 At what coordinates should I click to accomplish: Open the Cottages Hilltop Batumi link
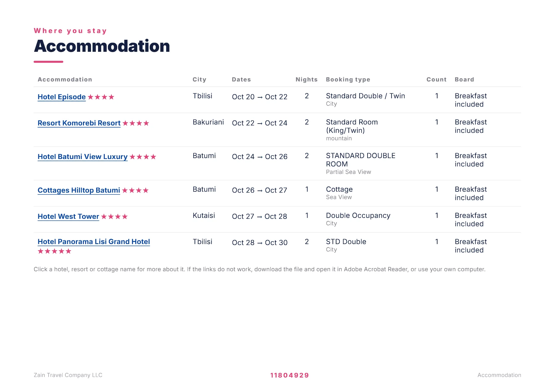(79, 190)
